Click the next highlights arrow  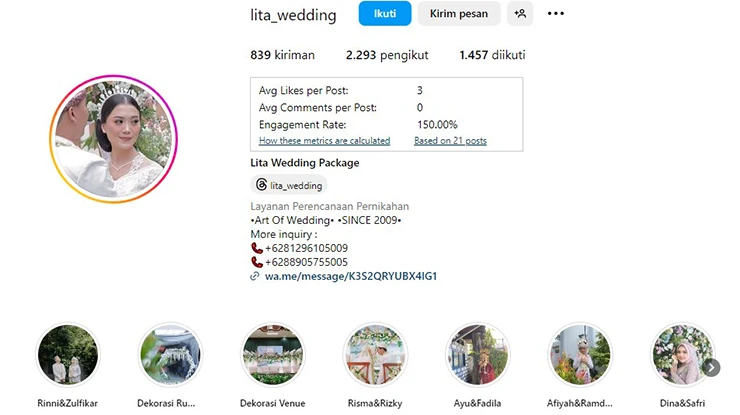pos(711,367)
